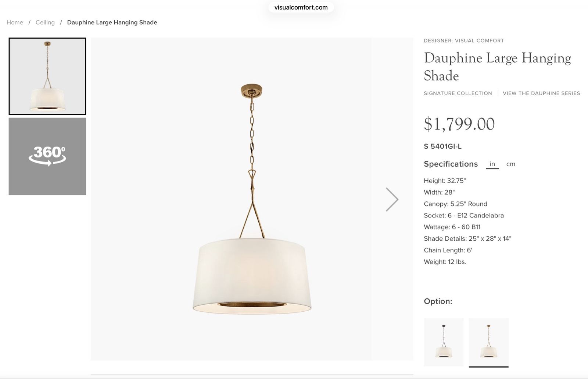Click the Dauphine Large Hanging Shade breadcrumb
Screen dimensions: 588x379
(112, 22)
